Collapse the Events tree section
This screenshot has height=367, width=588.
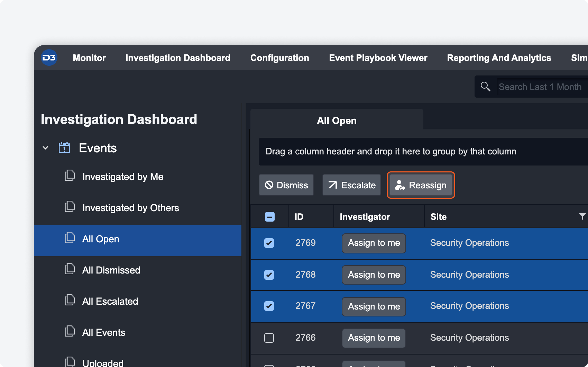tap(45, 148)
